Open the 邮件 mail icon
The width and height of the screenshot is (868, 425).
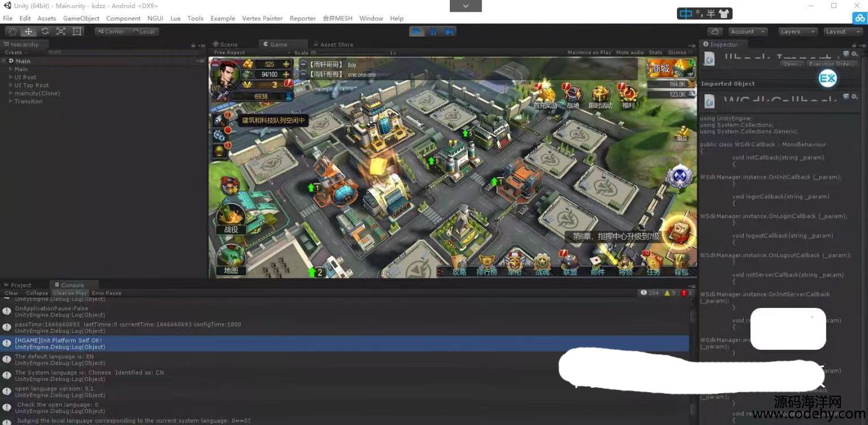click(597, 264)
